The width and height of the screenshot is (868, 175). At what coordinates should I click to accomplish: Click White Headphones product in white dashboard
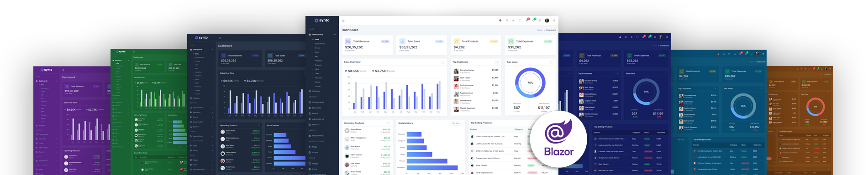pos(368,139)
